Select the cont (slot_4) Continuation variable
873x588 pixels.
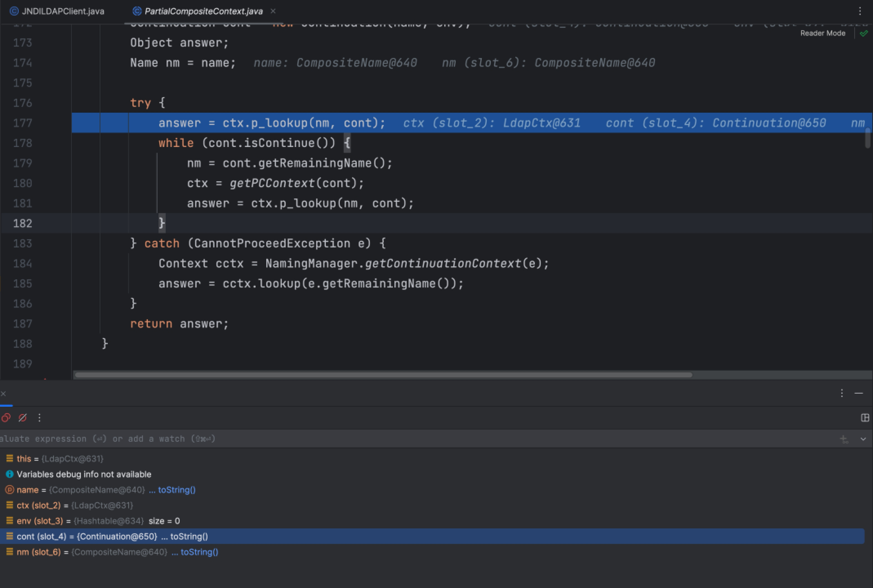(432, 537)
